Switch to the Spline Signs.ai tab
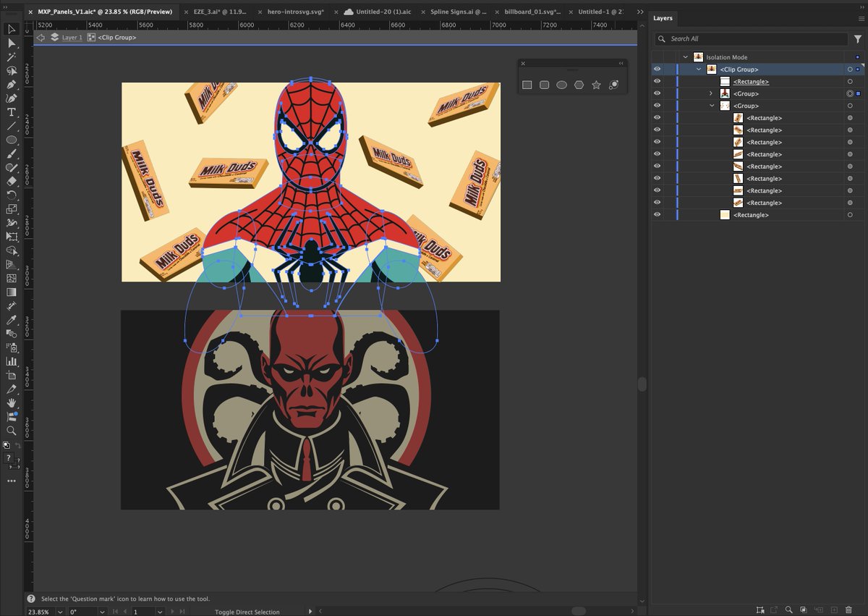 [458, 12]
